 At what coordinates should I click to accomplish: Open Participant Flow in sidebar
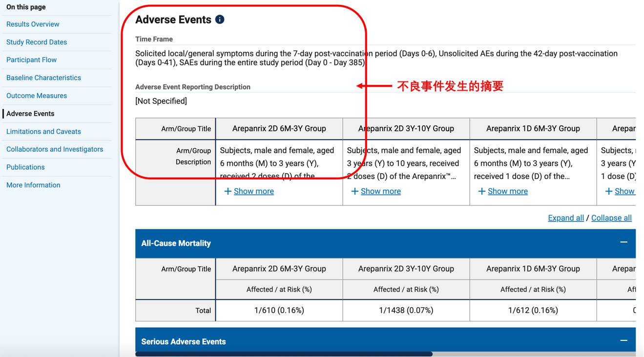point(31,60)
